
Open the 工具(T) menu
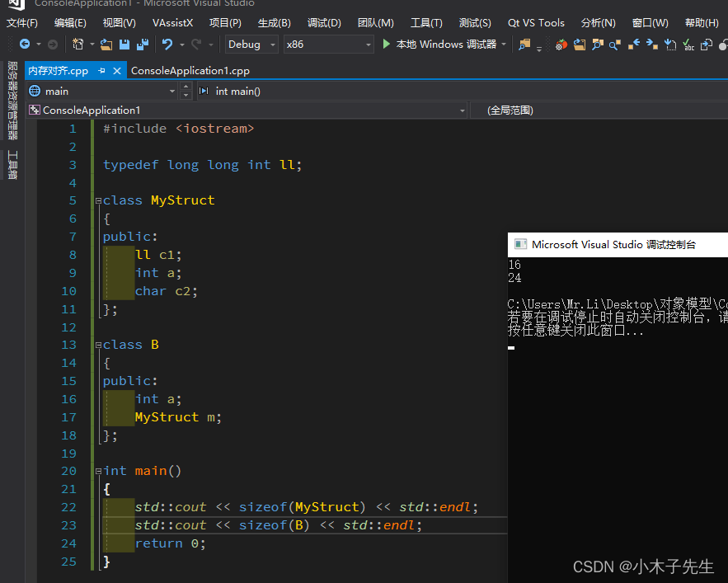[426, 23]
